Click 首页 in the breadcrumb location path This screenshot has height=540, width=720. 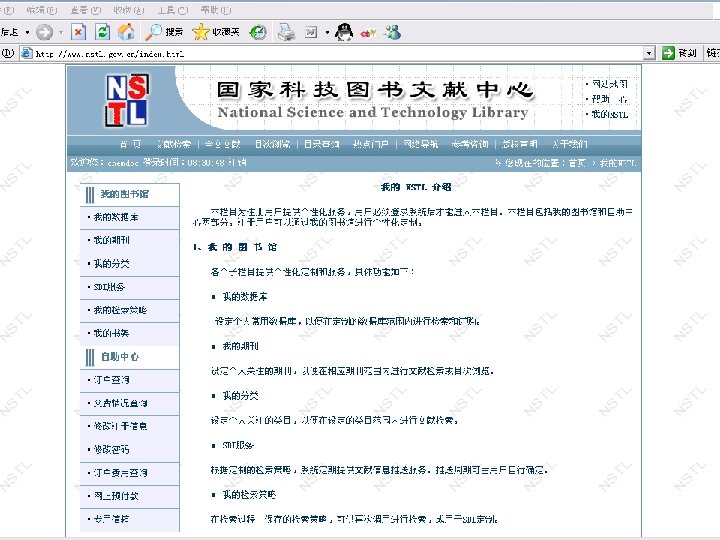pyautogui.click(x=578, y=163)
